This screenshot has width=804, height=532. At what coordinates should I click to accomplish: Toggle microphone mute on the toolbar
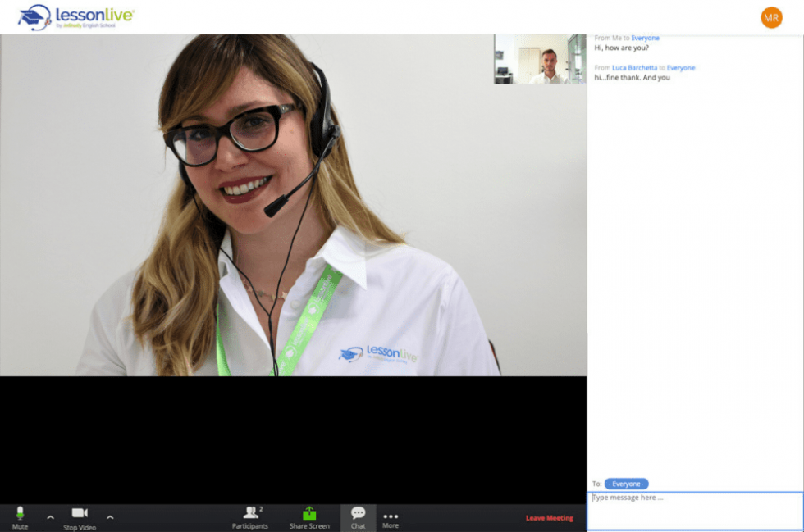click(x=18, y=516)
